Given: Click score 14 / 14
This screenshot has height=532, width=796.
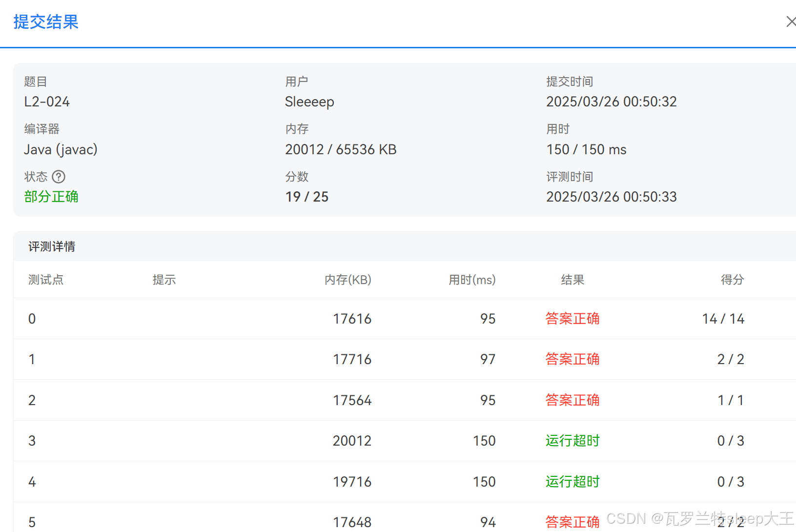Looking at the screenshot, I should (x=723, y=319).
